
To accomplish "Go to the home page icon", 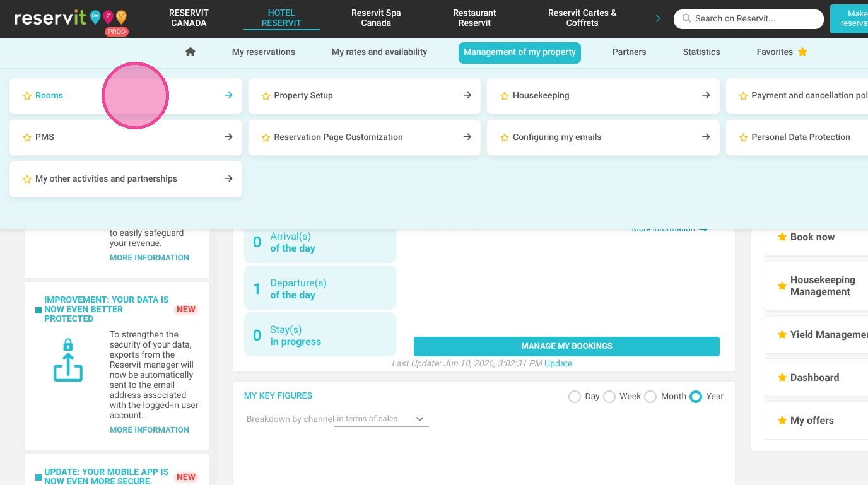I will [191, 52].
